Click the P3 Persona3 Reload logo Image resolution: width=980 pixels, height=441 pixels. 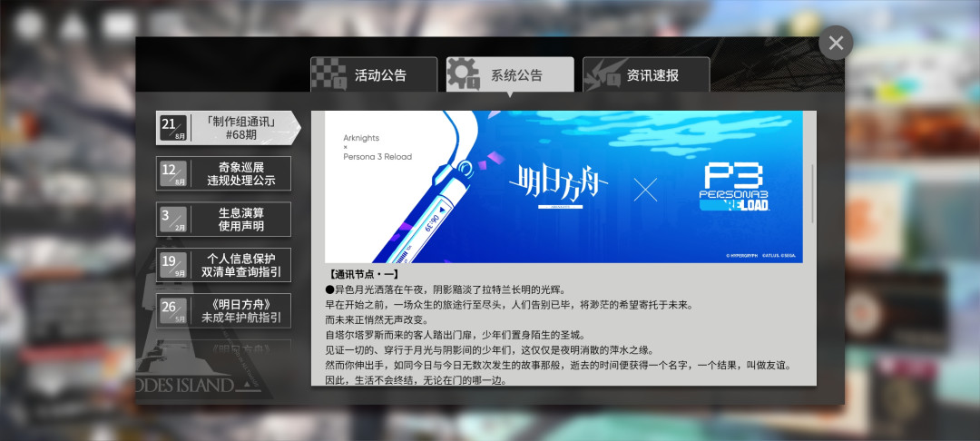click(x=733, y=187)
